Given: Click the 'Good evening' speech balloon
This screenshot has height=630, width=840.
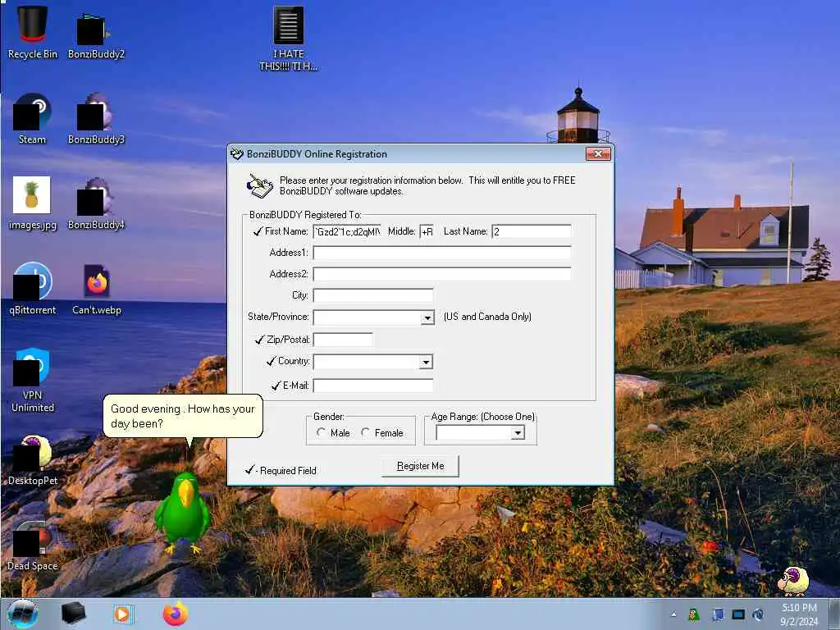Looking at the screenshot, I should pos(183,416).
